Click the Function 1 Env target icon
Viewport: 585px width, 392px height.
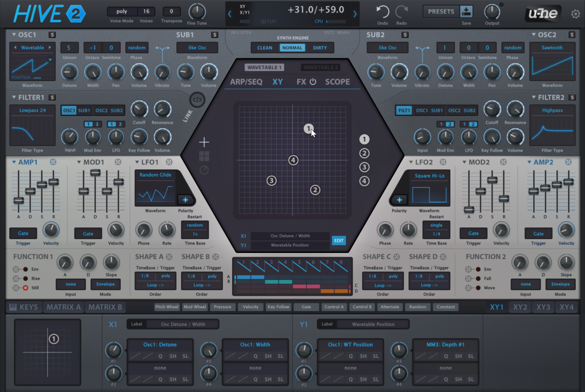tap(16, 269)
